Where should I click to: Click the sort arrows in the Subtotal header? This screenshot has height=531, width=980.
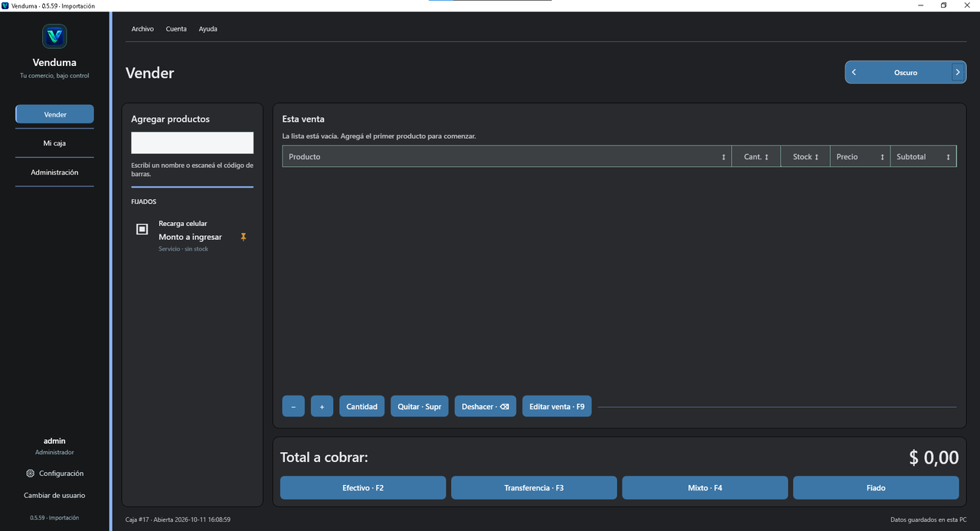tap(948, 157)
